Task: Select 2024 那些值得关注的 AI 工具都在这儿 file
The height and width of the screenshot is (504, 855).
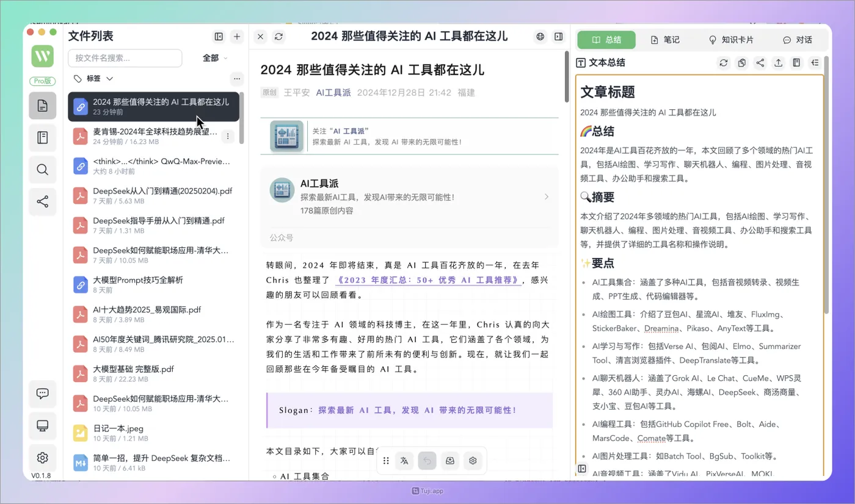Action: click(153, 107)
